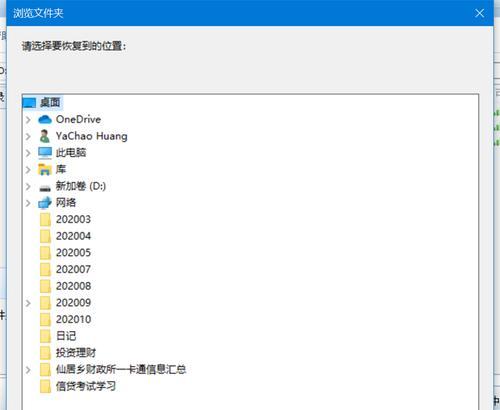Expand the 仙居乡财政所一卡通信息汇总 folder chevron
Viewport: 500px width, 410px height.
coord(28,370)
